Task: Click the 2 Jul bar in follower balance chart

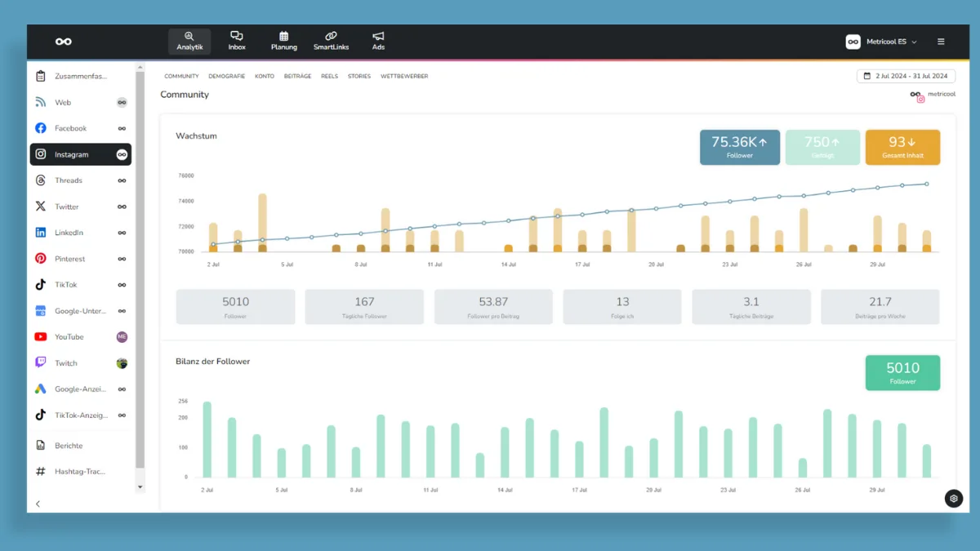Action: [x=207, y=439]
